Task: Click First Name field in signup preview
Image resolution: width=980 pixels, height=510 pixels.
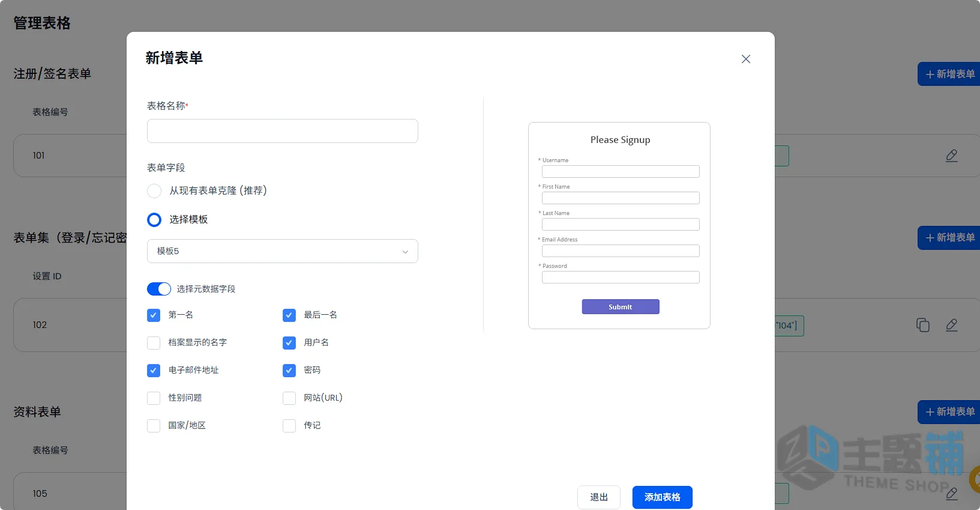Action: coord(621,198)
